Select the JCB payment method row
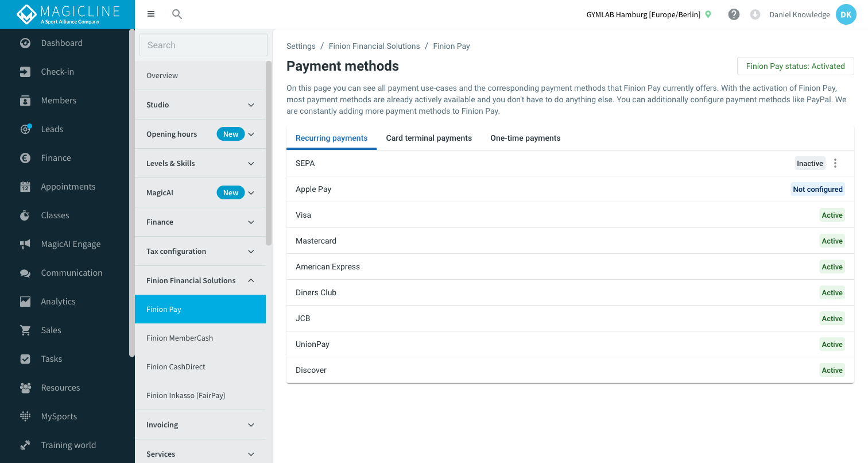The height and width of the screenshot is (463, 868). click(x=570, y=318)
